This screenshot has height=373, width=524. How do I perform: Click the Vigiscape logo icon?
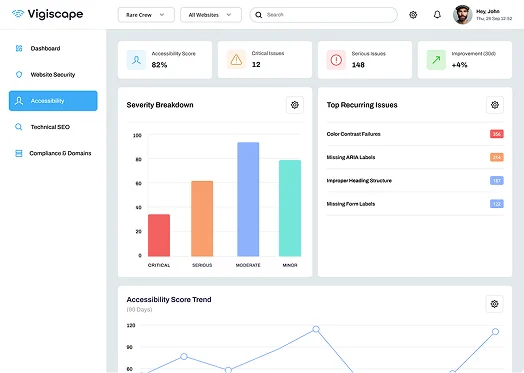(x=18, y=14)
